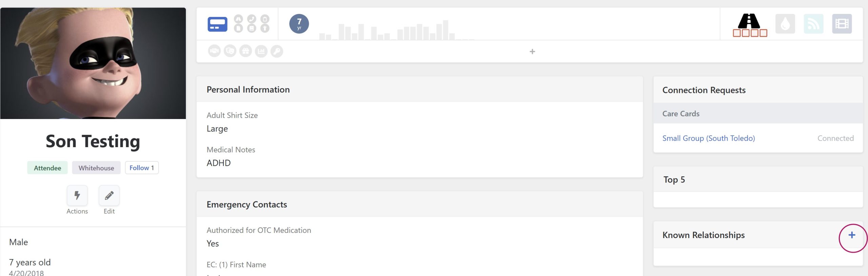Click the theater masks badge icon
The height and width of the screenshot is (276, 868).
(x=230, y=51)
